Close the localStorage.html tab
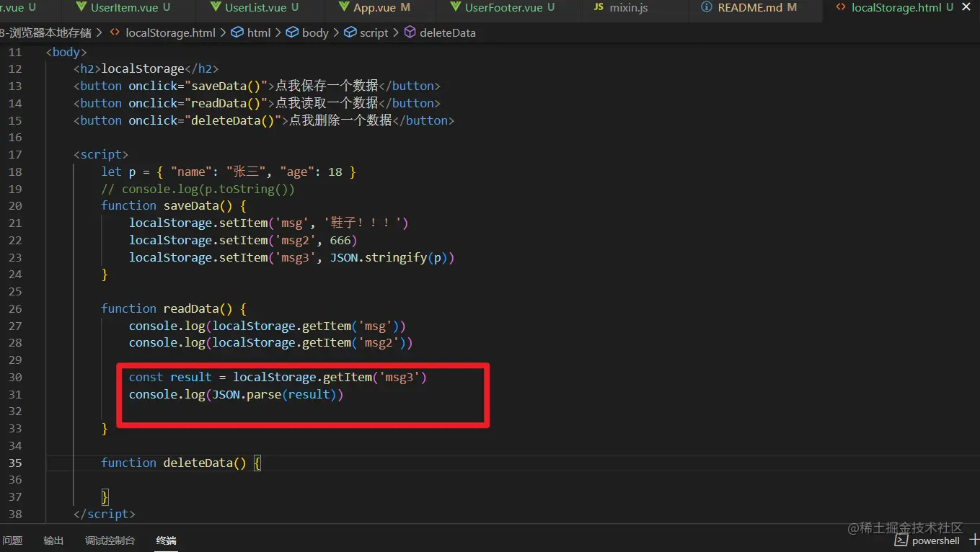The height and width of the screenshot is (552, 980). (x=967, y=8)
